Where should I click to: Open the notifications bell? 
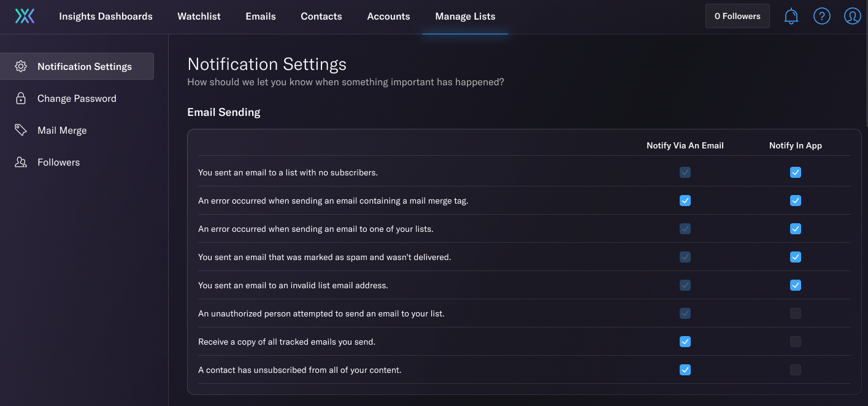pyautogui.click(x=791, y=17)
